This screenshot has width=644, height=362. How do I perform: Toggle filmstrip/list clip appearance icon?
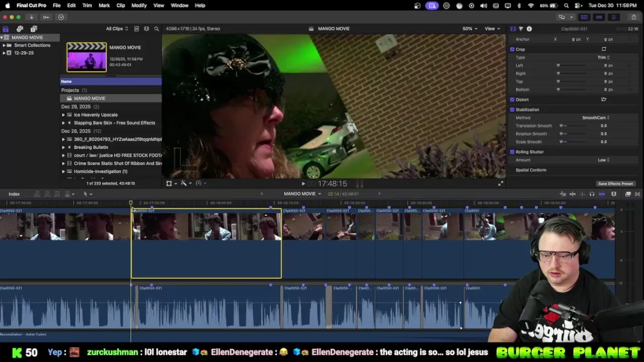[136, 29]
